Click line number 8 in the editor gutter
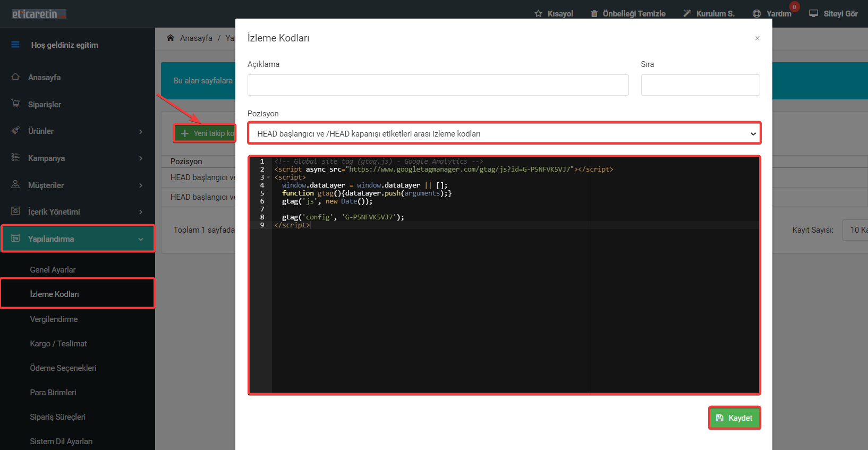Image resolution: width=868 pixels, height=450 pixels. (x=262, y=217)
